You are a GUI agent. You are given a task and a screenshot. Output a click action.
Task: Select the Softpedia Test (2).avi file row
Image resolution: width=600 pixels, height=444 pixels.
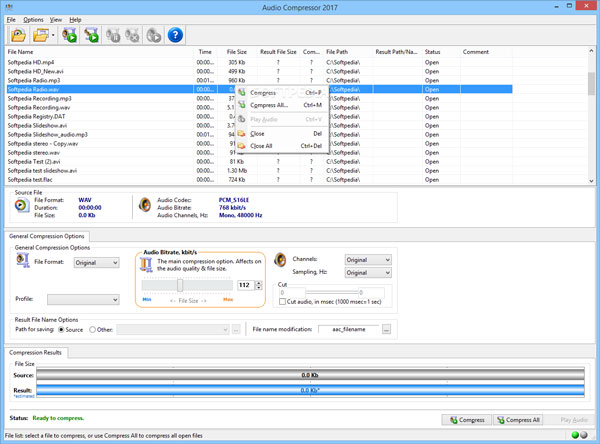(x=259, y=162)
